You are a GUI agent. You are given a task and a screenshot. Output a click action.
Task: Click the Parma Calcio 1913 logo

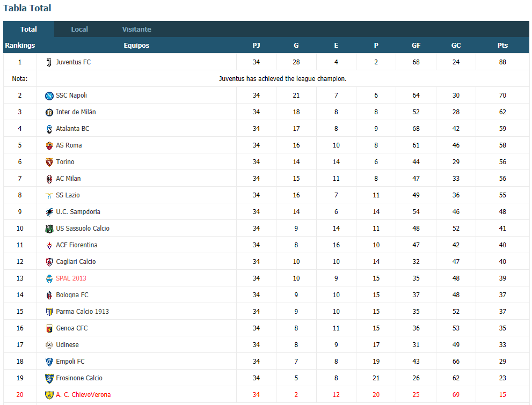[49, 312]
